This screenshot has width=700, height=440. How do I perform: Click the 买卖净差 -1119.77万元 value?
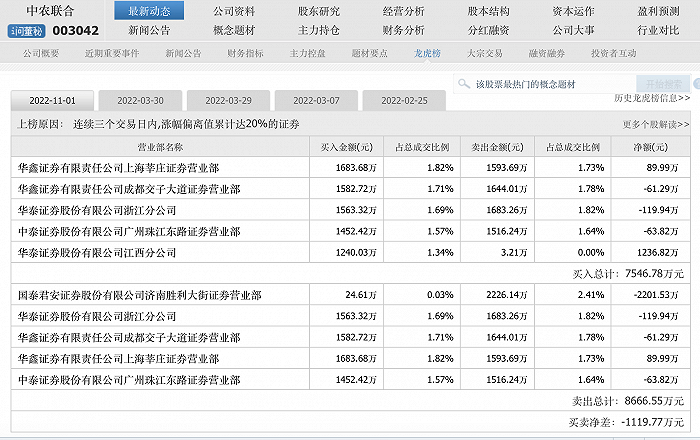coord(626,422)
